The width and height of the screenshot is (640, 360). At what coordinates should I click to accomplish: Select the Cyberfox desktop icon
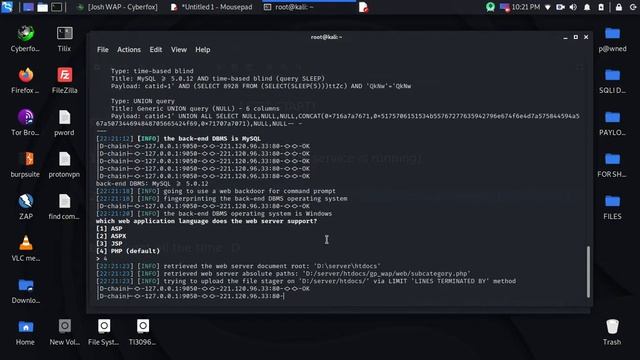tap(25, 39)
